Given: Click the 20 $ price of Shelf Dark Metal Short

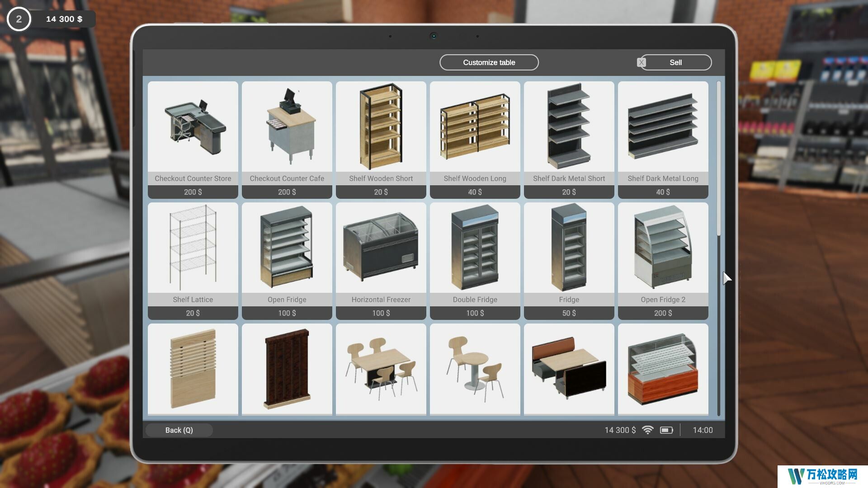Looking at the screenshot, I should (x=569, y=192).
